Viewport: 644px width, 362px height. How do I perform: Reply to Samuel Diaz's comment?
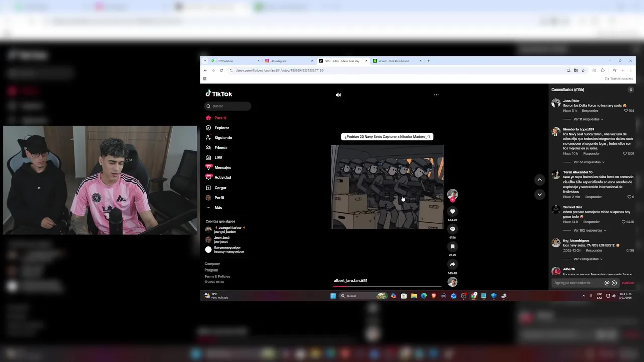click(x=591, y=222)
